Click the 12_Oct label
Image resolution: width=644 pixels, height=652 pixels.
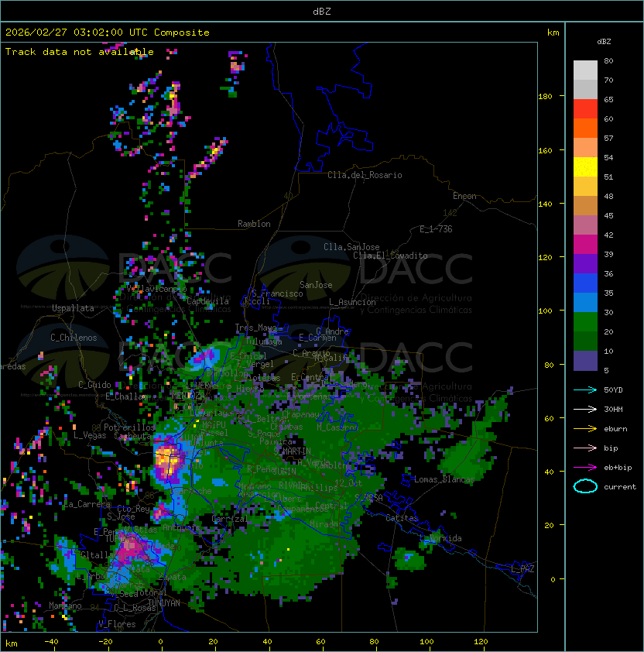tap(348, 482)
